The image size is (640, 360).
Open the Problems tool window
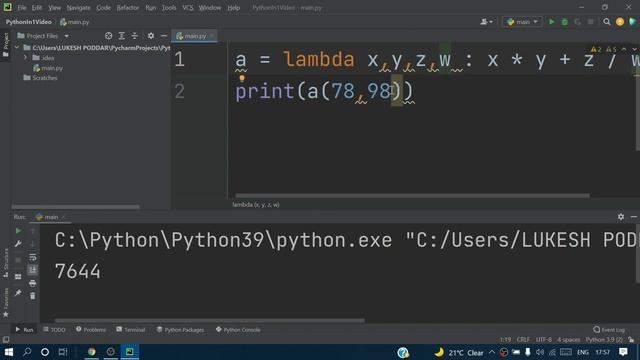click(x=91, y=329)
